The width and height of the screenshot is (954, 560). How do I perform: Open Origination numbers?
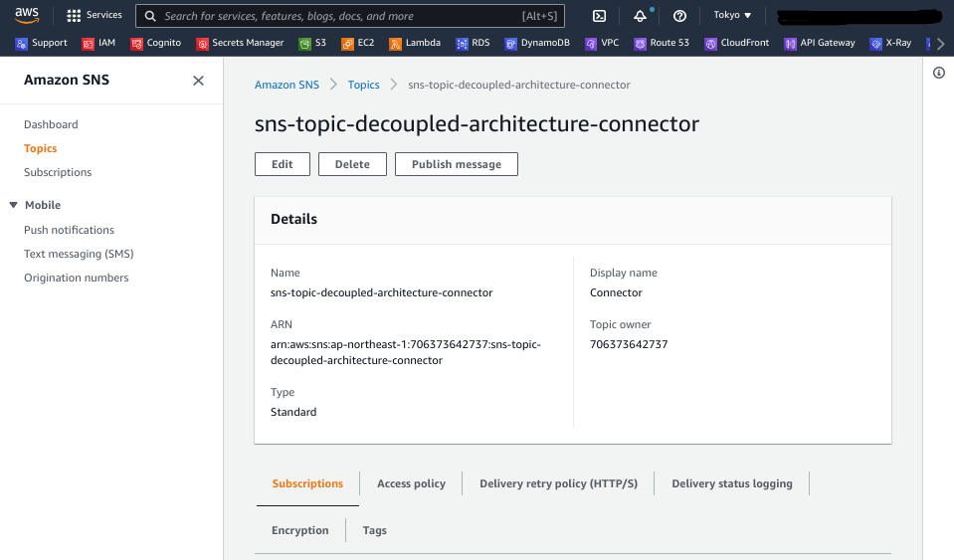[x=76, y=278]
